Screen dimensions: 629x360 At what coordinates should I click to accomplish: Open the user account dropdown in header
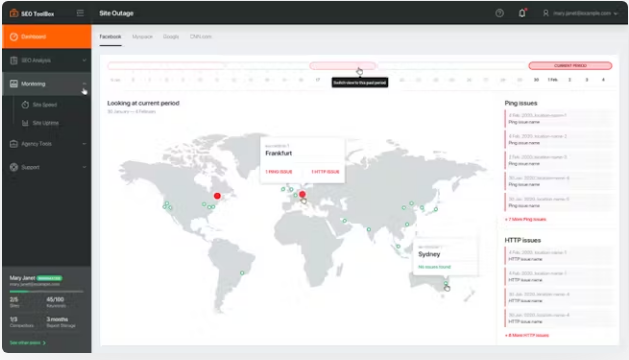(x=580, y=13)
